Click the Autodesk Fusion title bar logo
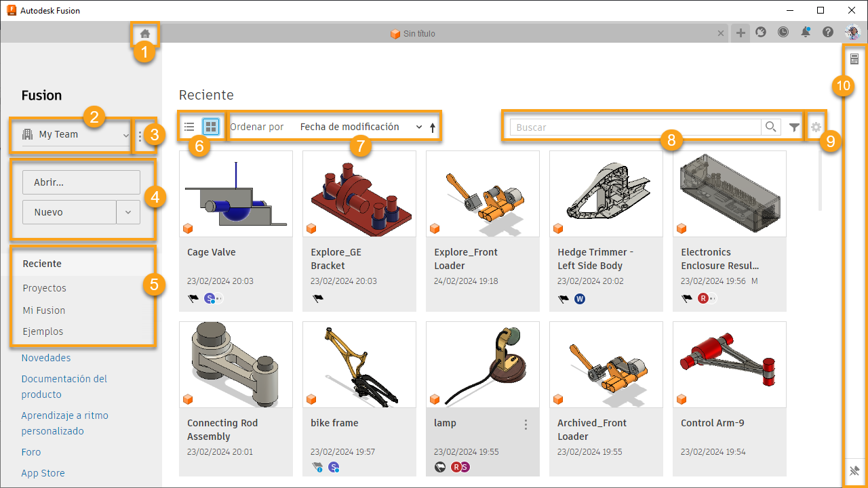Image resolution: width=868 pixels, height=488 pixels. tap(12, 10)
